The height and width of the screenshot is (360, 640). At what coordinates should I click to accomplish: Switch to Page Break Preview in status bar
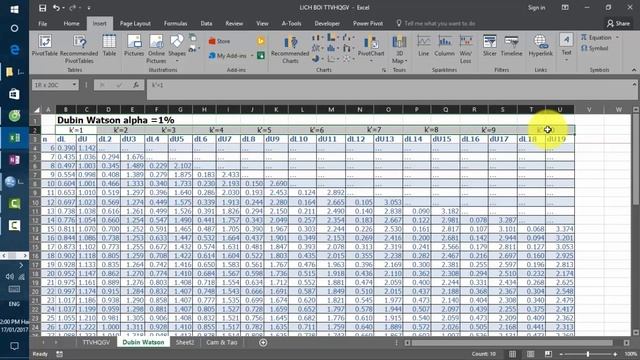[548, 354]
